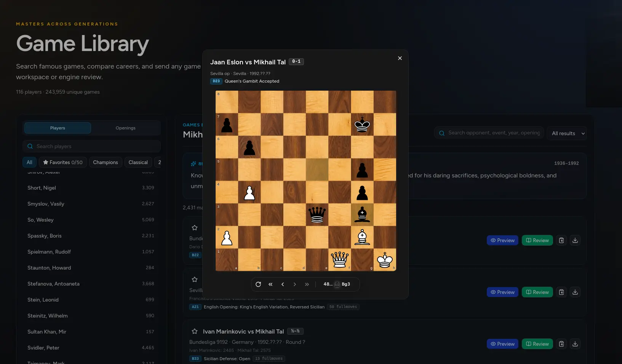Screen dimensions: 622x364
Task: Filter by Favorites 0/50
Action: point(63,162)
